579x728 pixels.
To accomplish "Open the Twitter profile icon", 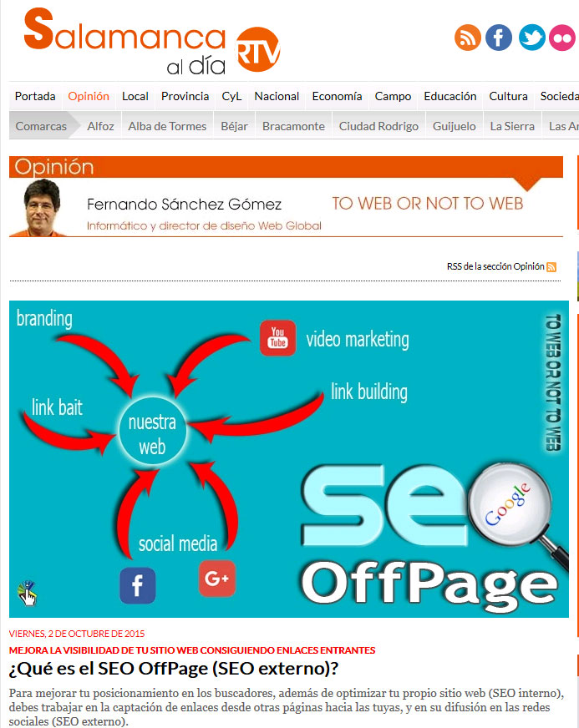I will [531, 37].
